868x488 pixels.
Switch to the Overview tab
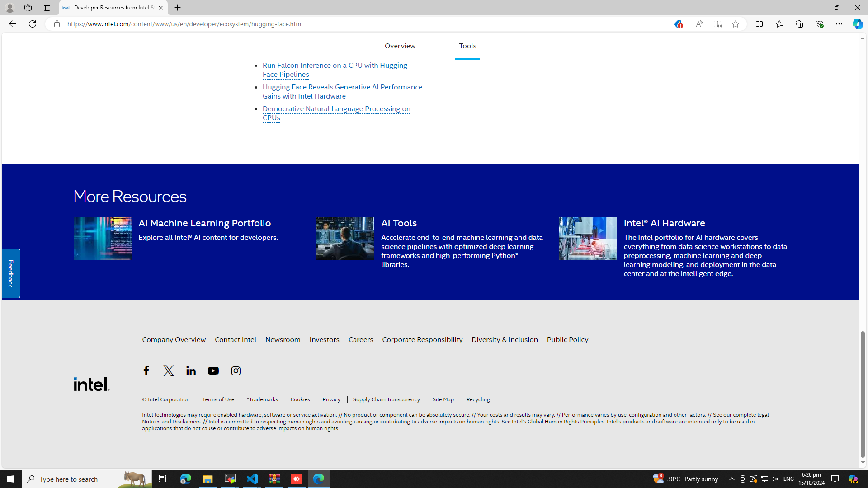(x=400, y=46)
